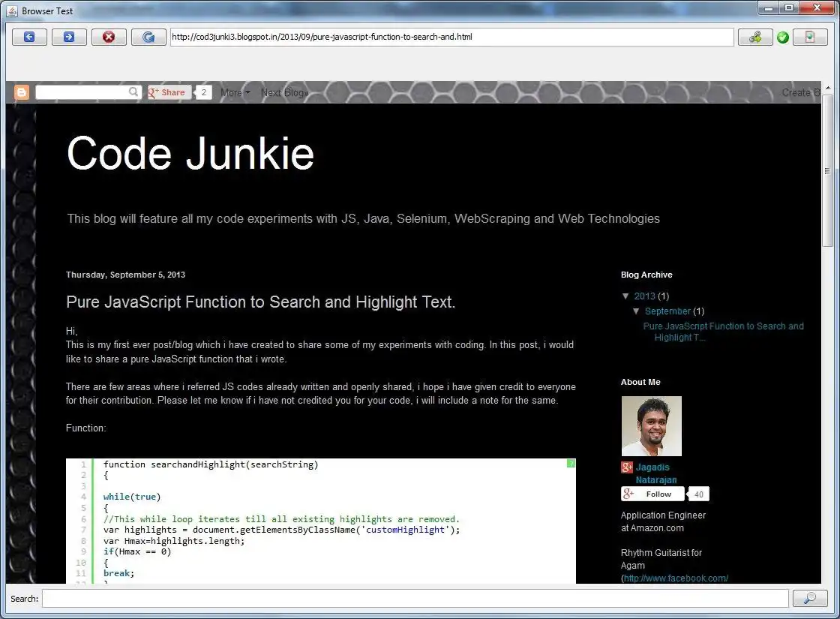Open the Pure JavaScript Function post title
The height and width of the screenshot is (619, 840).
click(x=260, y=302)
